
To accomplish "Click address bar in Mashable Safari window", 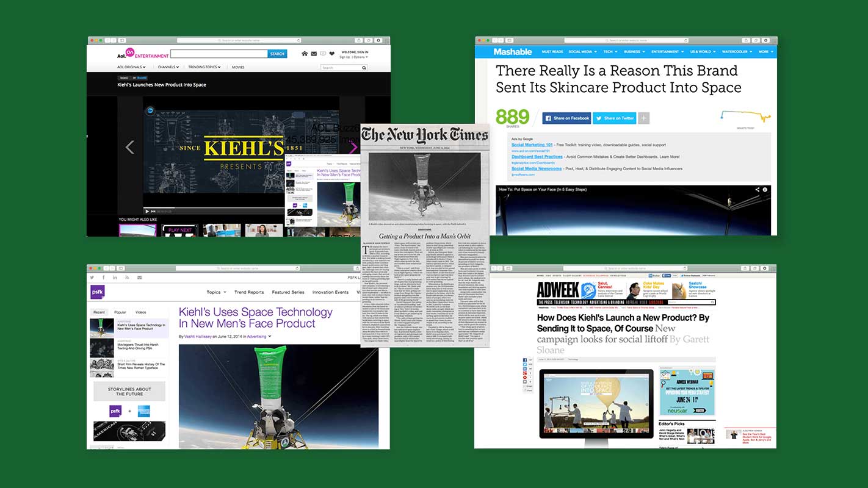I will (x=627, y=40).
